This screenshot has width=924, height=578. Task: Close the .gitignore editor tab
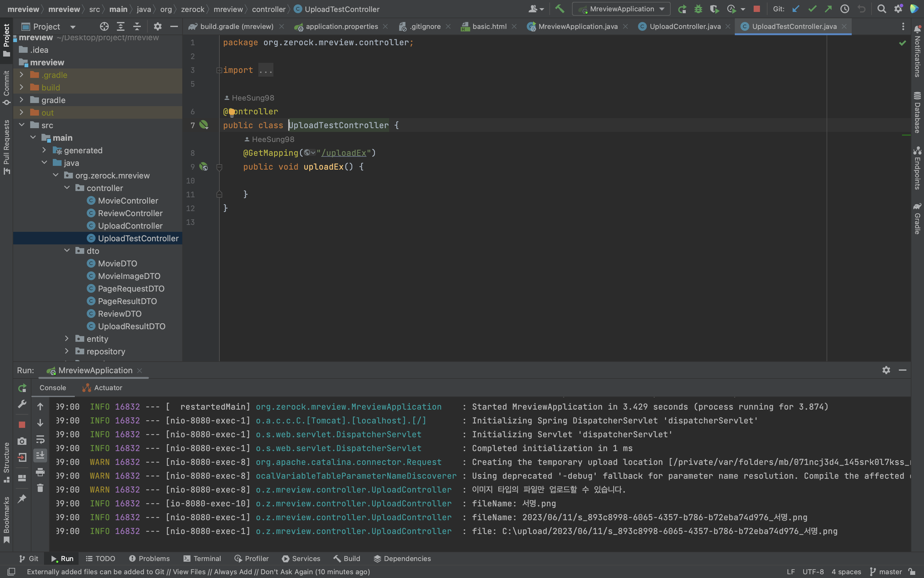click(x=448, y=26)
